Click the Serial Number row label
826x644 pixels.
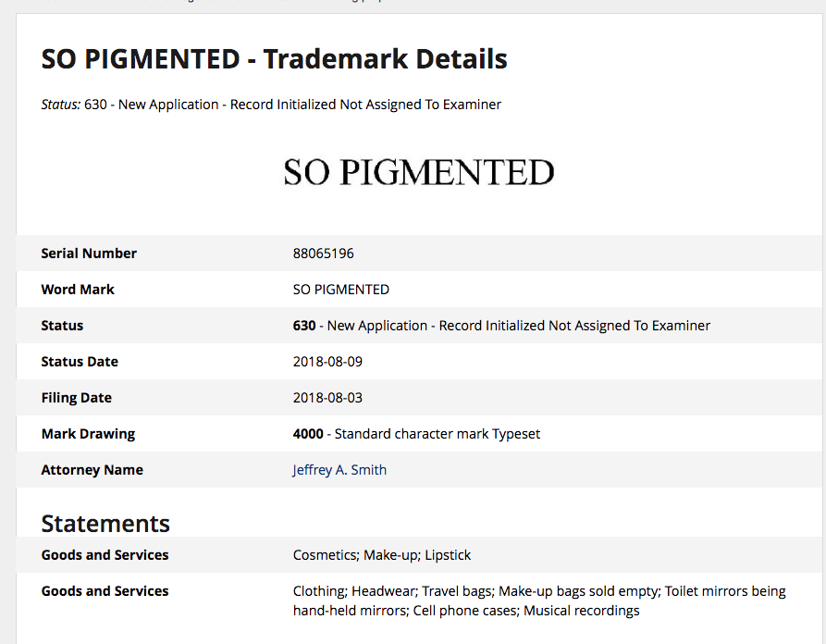point(89,254)
